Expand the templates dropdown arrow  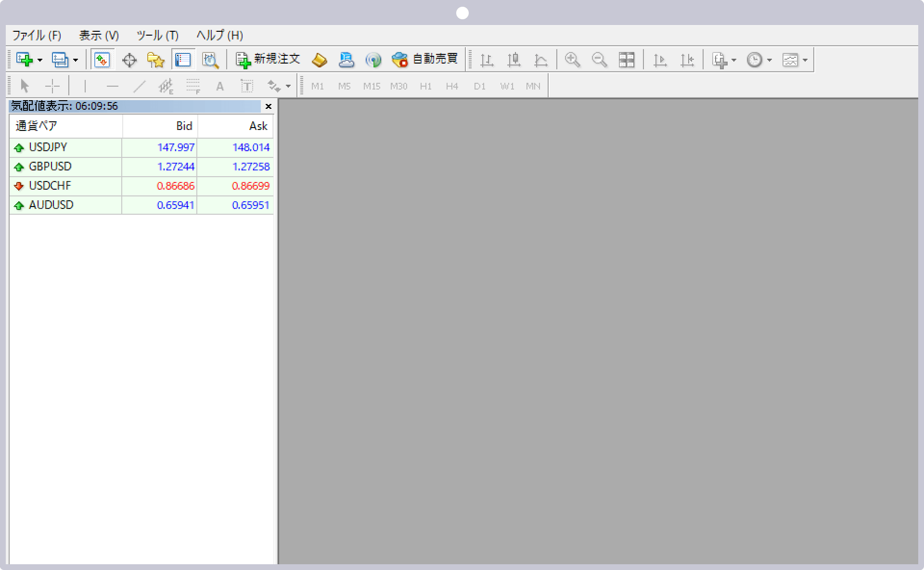[x=805, y=60]
